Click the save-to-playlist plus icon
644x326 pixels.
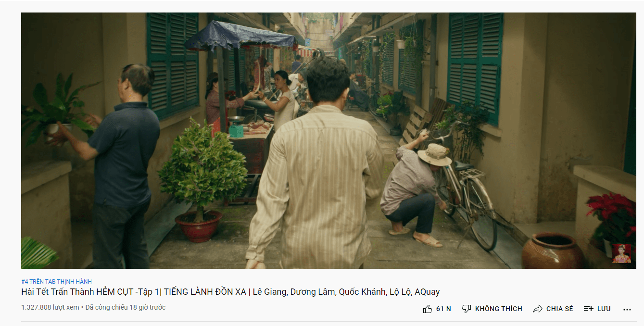click(x=589, y=309)
